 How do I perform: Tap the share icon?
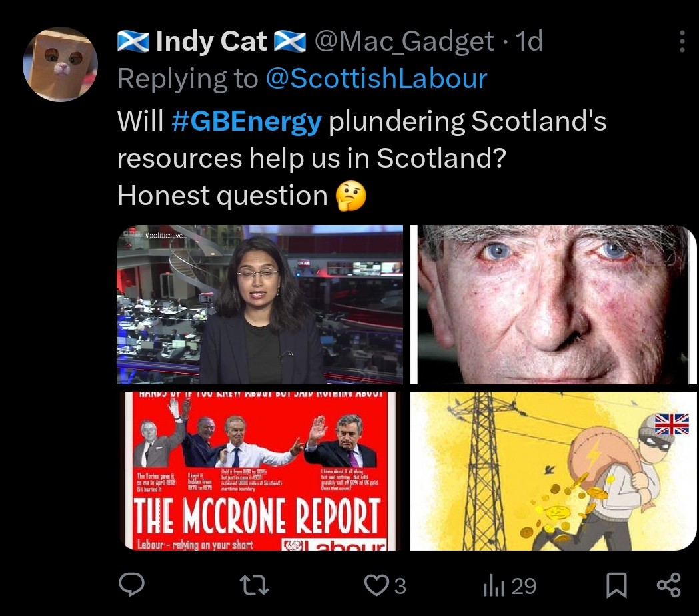pyautogui.click(x=669, y=585)
